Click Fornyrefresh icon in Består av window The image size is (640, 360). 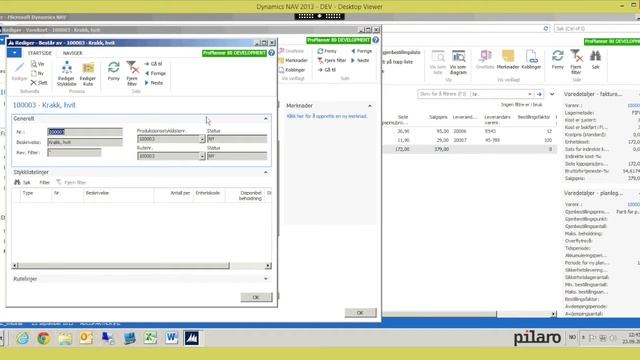click(113, 71)
